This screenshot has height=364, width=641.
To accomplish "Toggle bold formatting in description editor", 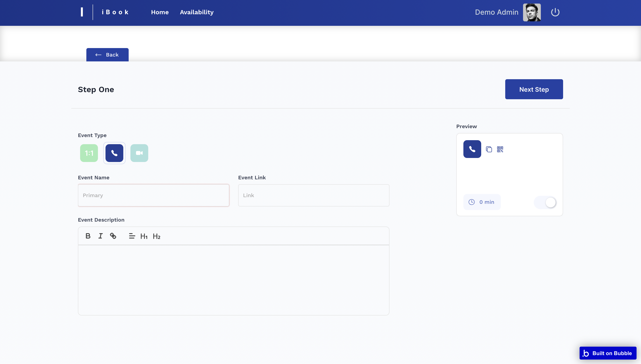I will pos(88,236).
